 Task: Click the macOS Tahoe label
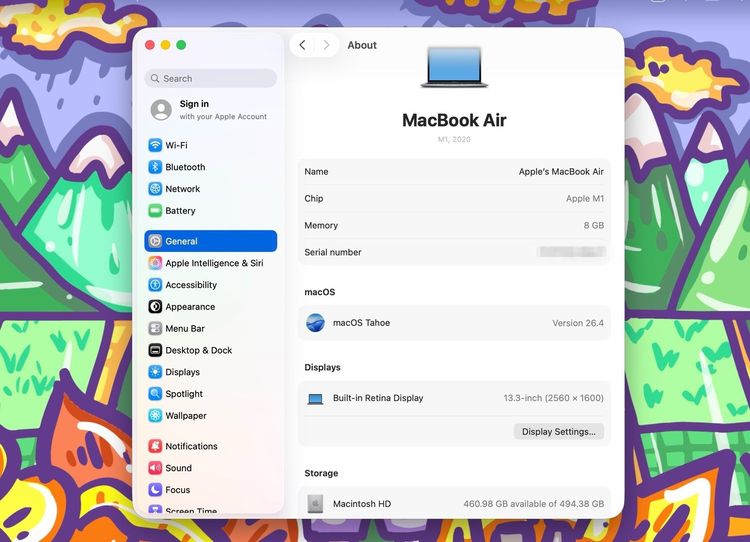click(x=361, y=323)
